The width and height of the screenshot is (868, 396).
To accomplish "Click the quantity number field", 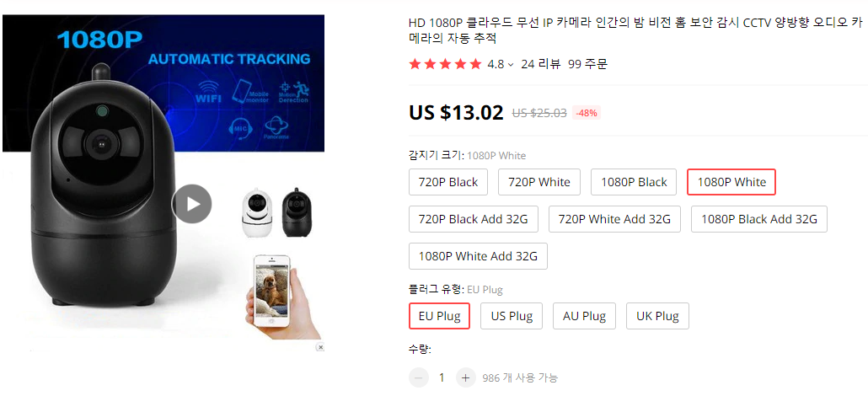I will [x=442, y=377].
